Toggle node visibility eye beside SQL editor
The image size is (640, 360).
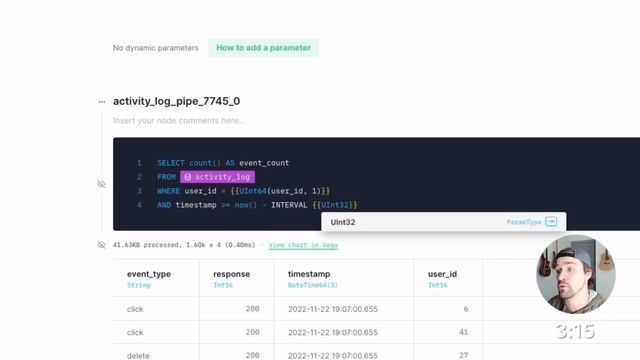click(x=101, y=184)
